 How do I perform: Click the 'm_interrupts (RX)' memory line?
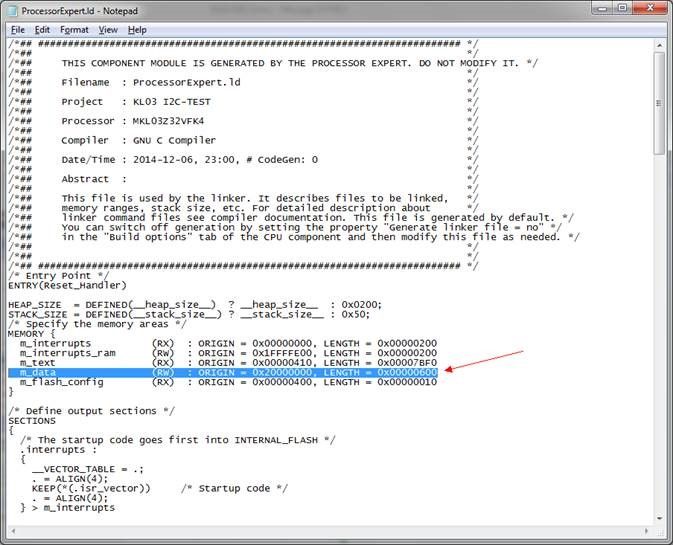(x=228, y=343)
